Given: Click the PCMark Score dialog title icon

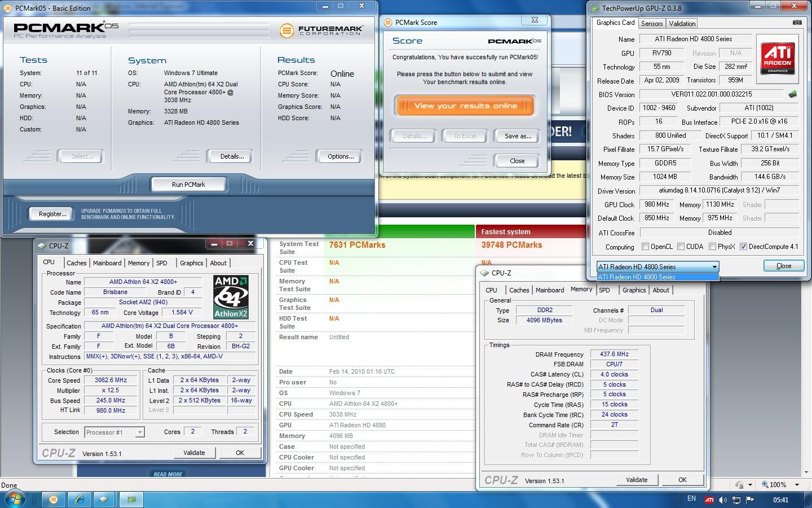Looking at the screenshot, I should point(388,22).
